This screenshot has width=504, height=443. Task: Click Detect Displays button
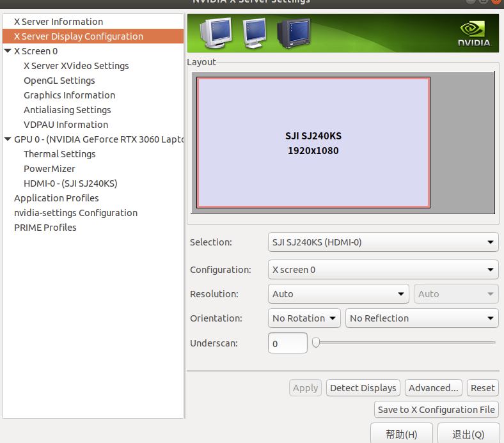click(363, 388)
